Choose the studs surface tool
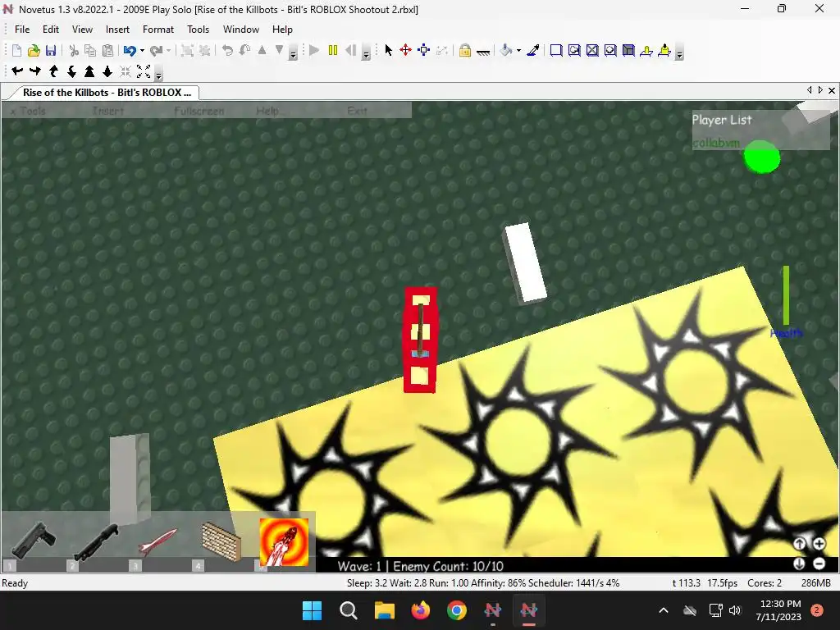Viewport: 840px width, 630px height. click(x=610, y=50)
